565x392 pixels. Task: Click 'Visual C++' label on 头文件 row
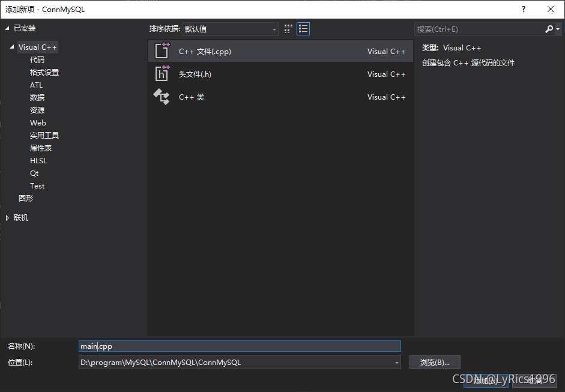tap(386, 74)
